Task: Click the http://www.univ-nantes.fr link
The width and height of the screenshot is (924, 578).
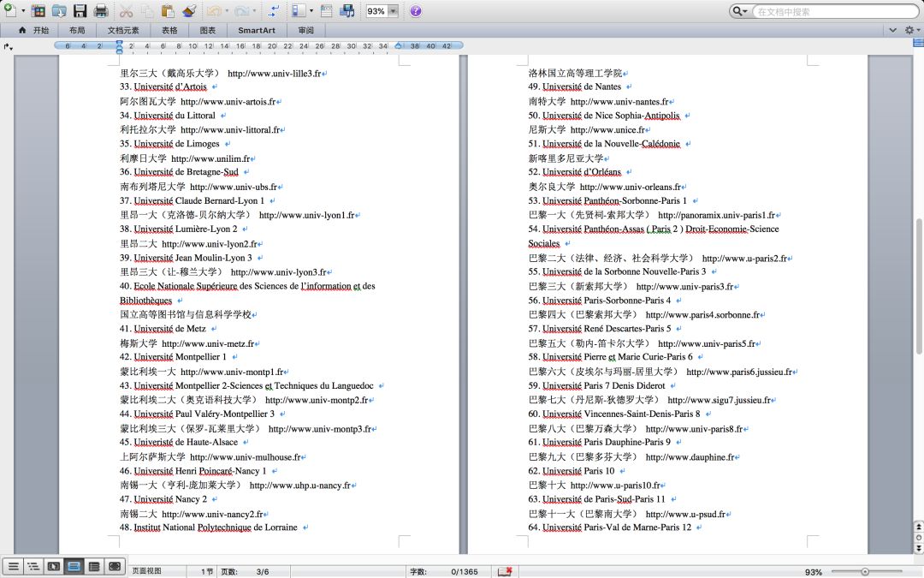Action: (x=619, y=101)
